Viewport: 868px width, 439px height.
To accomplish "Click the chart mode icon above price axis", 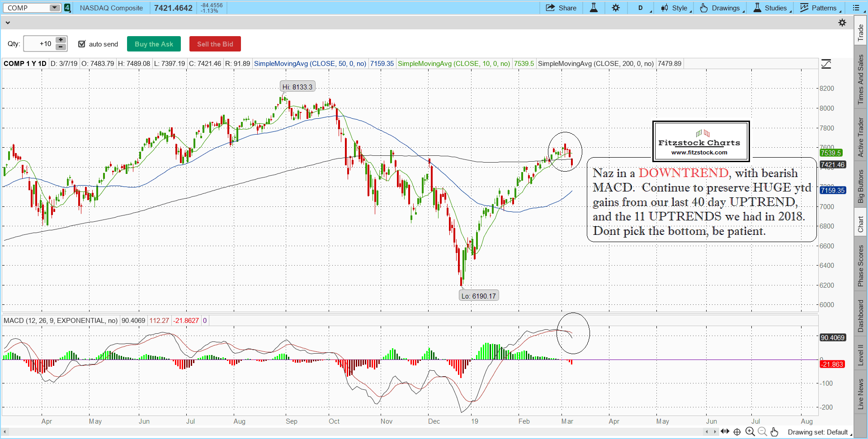I will 826,64.
